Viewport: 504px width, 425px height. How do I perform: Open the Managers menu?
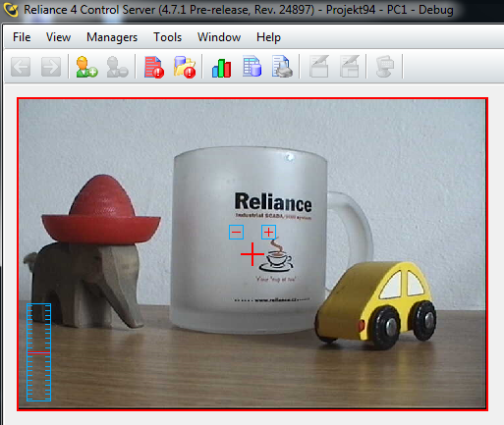click(112, 37)
